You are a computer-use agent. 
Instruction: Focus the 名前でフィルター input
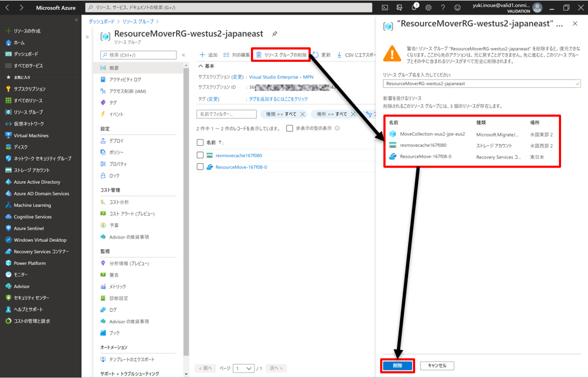point(227,114)
